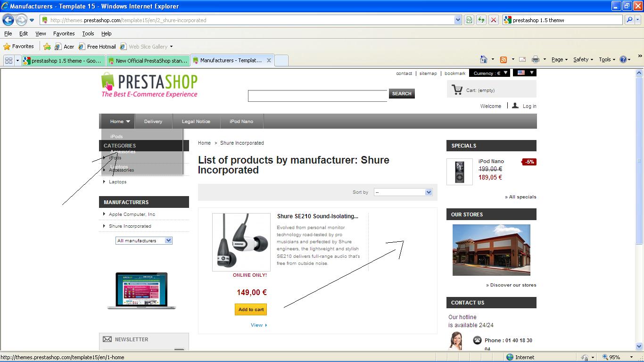Click the IE search box field
Screen dimensions: 644x362
click(563, 20)
